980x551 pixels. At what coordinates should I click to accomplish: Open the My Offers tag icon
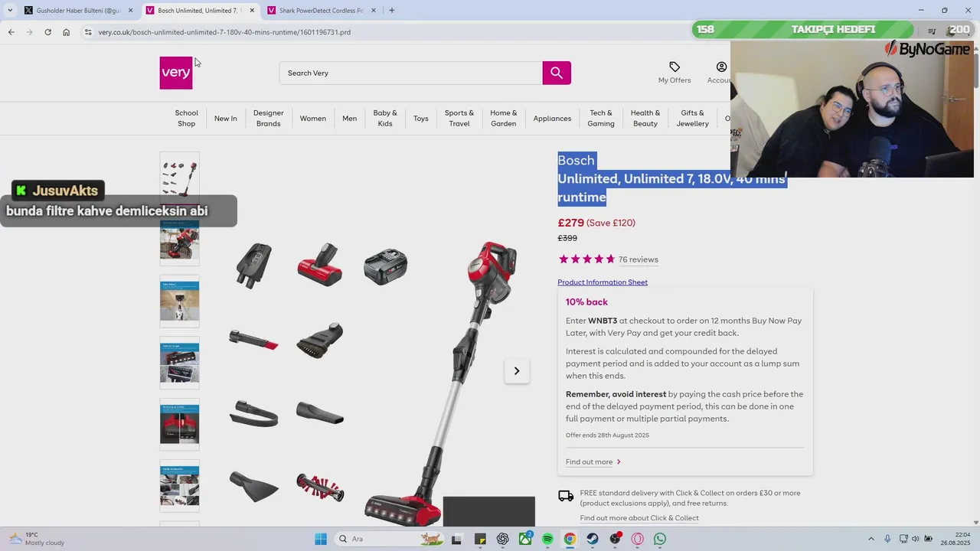675,67
